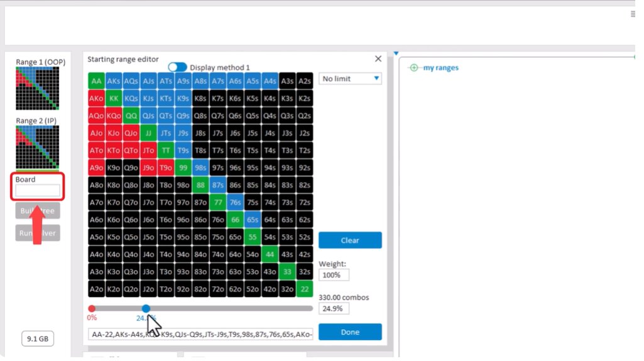Toggle the AKo hand cell

point(97,99)
